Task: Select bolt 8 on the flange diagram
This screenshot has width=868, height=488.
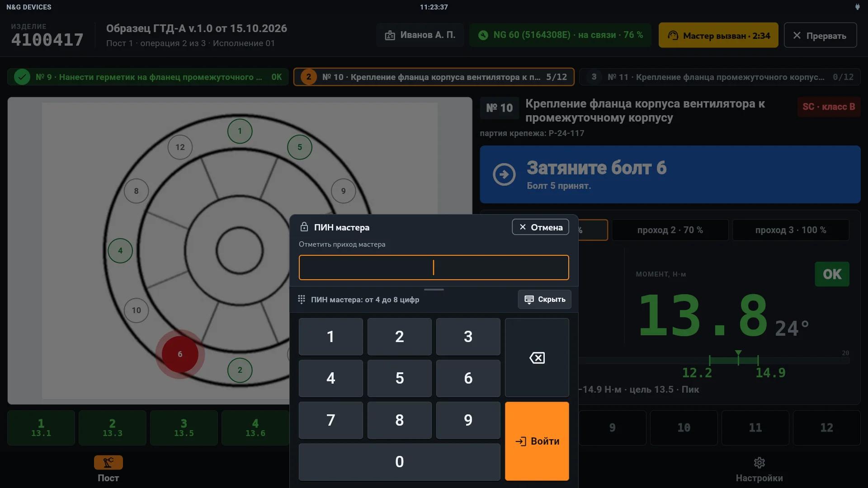Action: point(136,191)
